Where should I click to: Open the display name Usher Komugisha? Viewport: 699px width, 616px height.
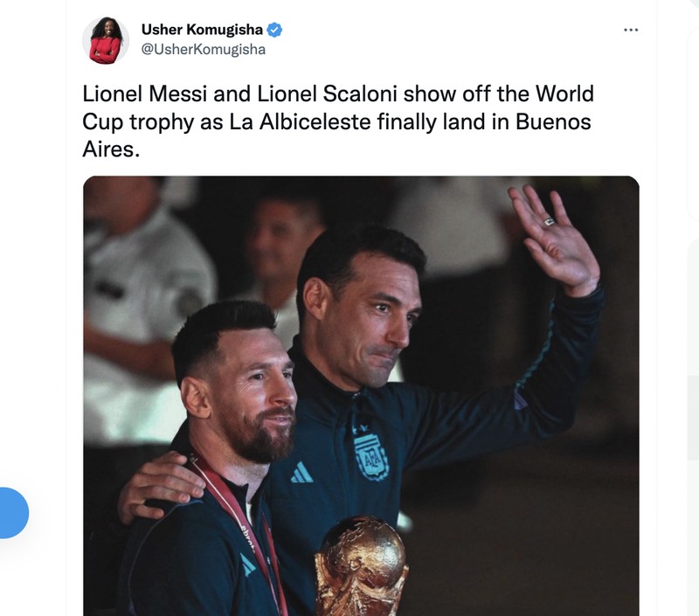tap(202, 30)
